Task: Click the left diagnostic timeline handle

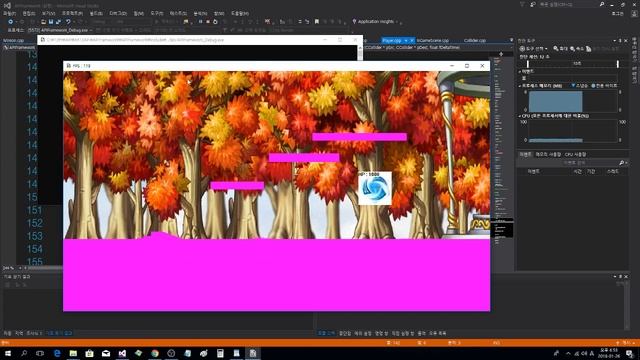Action: [x=527, y=64]
